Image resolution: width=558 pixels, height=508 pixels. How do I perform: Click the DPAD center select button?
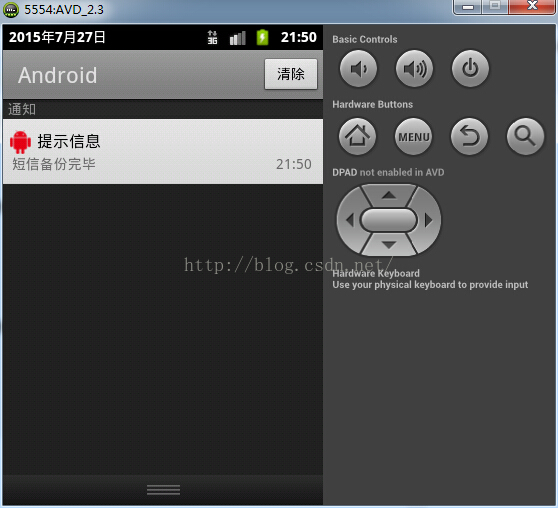click(x=389, y=220)
